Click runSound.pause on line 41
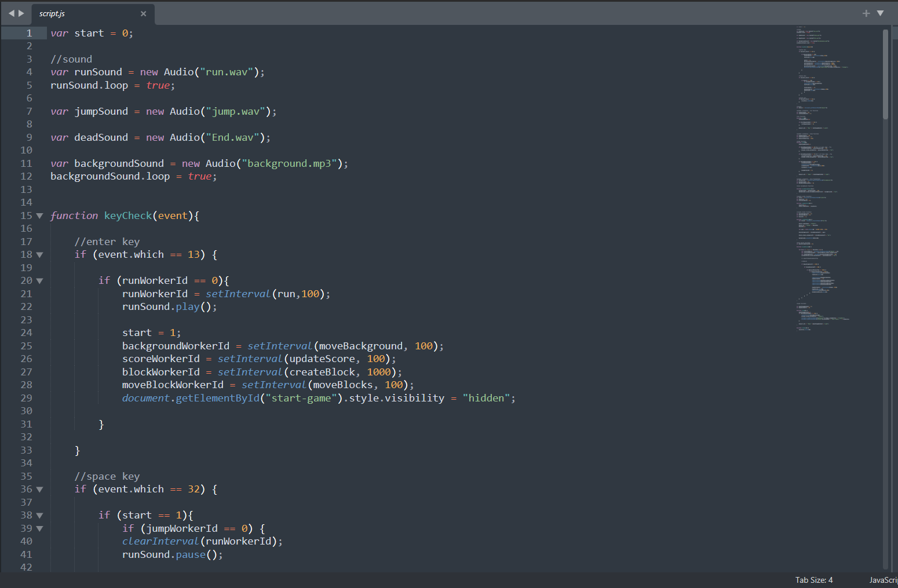Screen dimensions: 898x588 pos(164,554)
